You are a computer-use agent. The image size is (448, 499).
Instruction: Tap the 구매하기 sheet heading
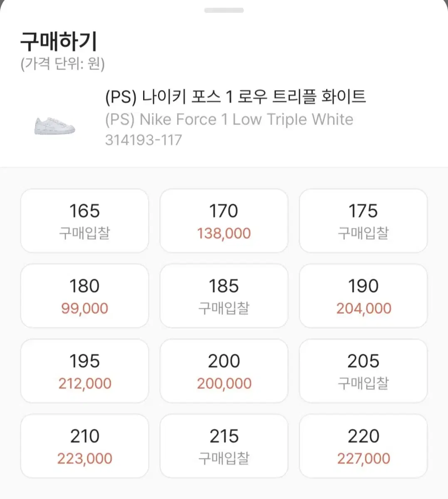click(x=59, y=41)
